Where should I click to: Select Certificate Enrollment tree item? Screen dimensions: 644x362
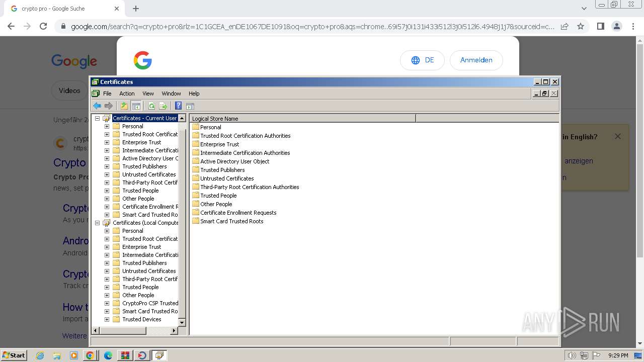tap(150, 207)
